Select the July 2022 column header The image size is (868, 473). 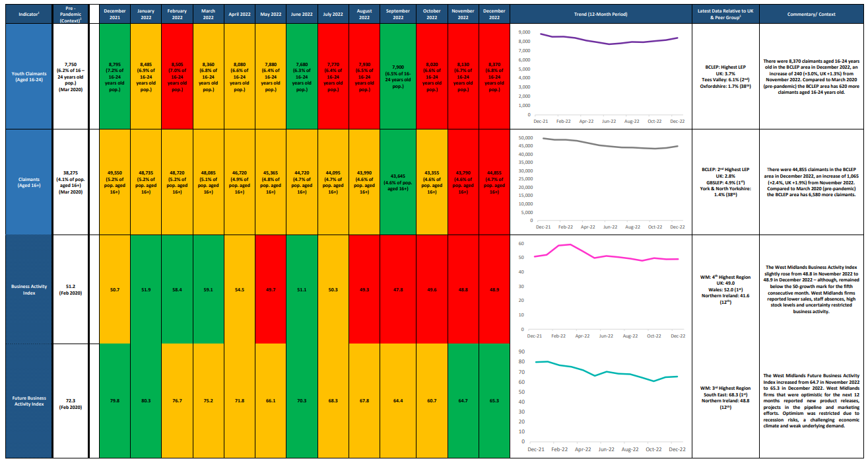coord(335,14)
